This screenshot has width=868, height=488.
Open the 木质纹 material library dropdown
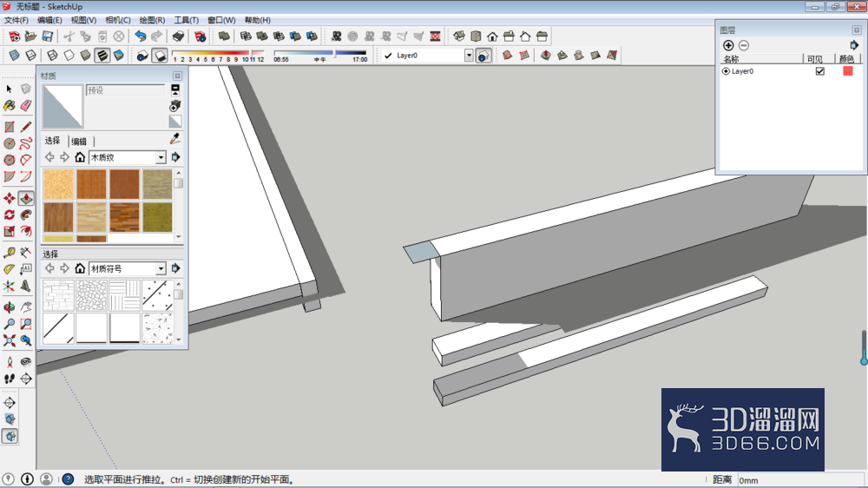coord(161,158)
